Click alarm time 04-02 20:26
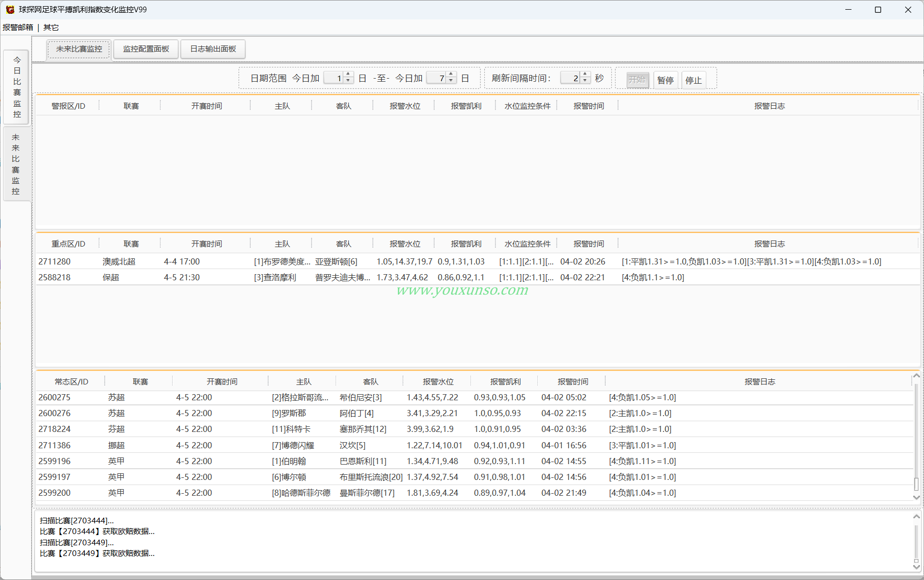 [x=582, y=261]
